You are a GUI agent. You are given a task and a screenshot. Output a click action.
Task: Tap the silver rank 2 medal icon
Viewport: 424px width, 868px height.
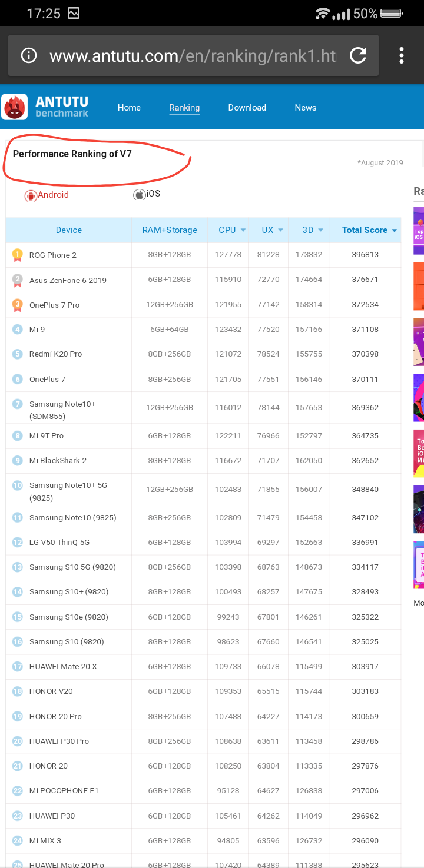pyautogui.click(x=18, y=280)
